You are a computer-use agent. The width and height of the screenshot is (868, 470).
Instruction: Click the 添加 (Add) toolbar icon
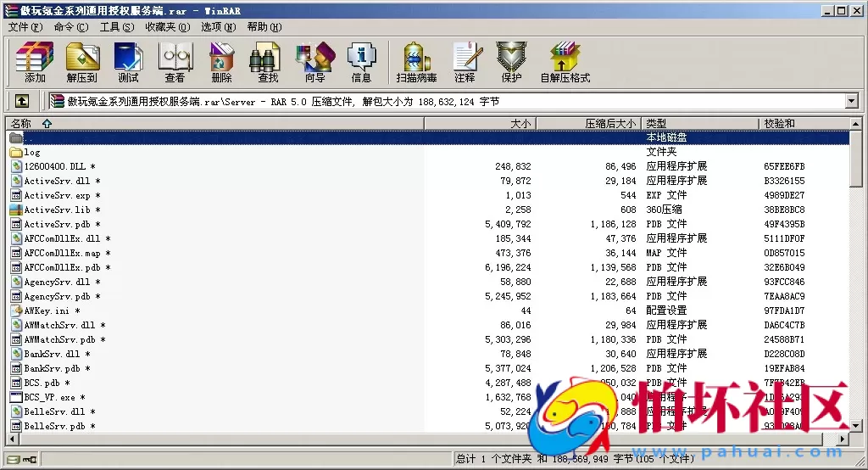point(34,62)
